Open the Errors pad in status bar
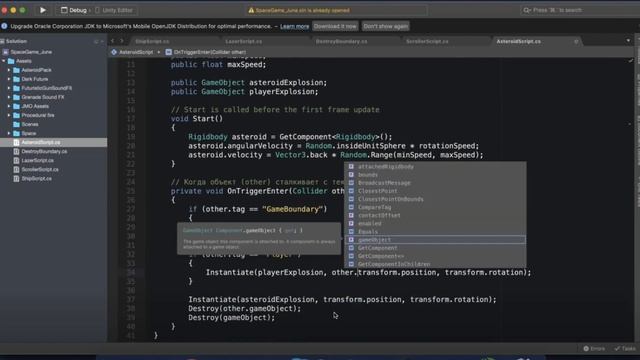 point(594,349)
